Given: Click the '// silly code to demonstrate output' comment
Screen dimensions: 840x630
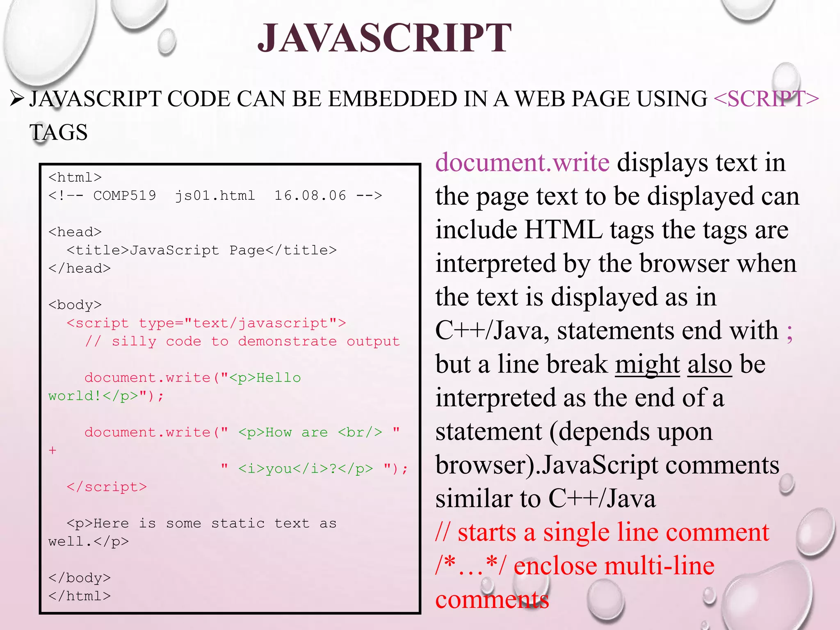Looking at the screenshot, I should coord(242,341).
